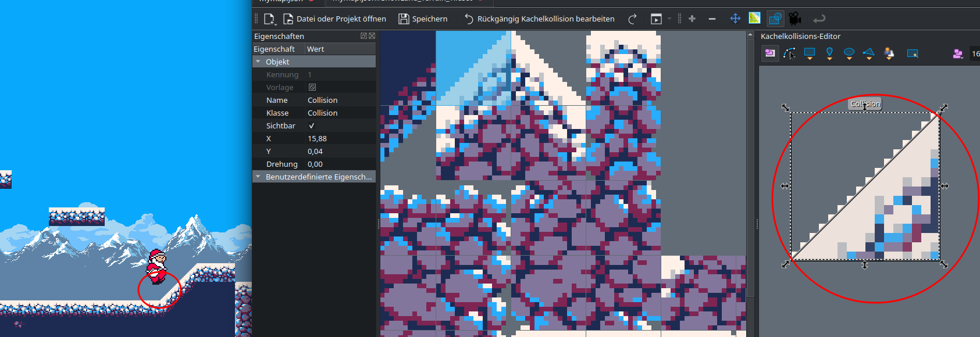Viewport: 980px width, 337px height.
Task: Select the dark navy tile at top left
Action: pyautogui.click(x=408, y=68)
